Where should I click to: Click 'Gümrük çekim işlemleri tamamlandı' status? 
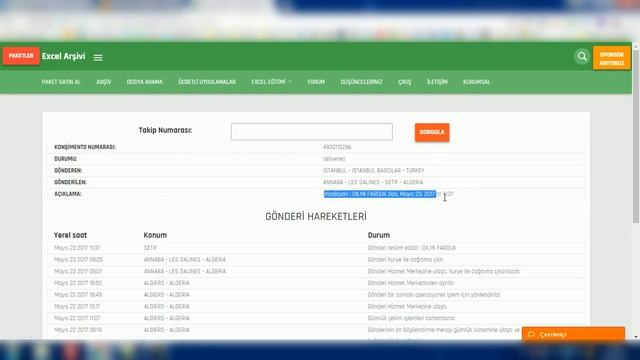(411, 318)
